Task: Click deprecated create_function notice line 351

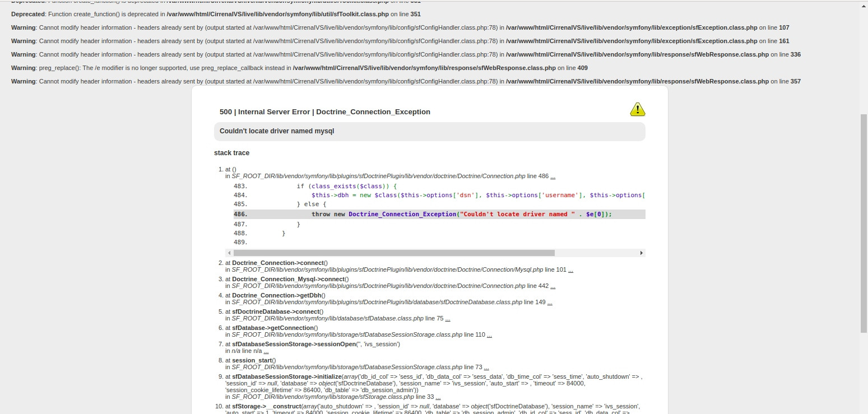Action: point(216,14)
